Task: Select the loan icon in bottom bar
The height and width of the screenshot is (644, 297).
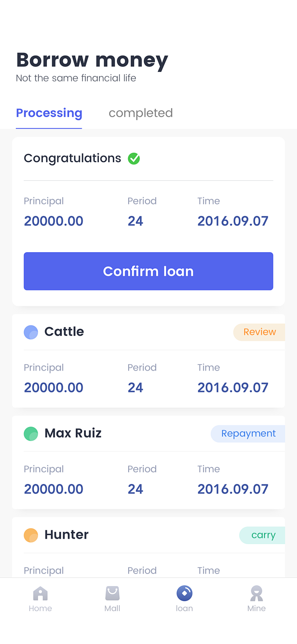Action: 184,593
